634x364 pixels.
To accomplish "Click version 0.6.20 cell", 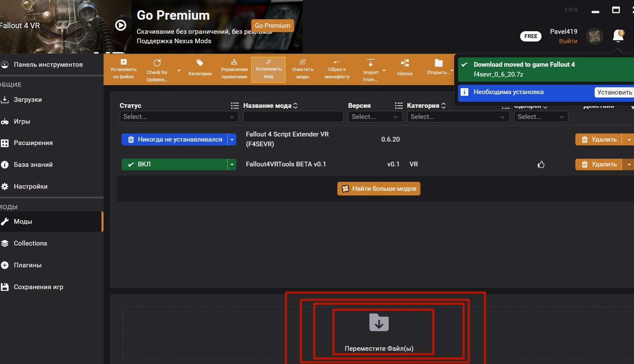I will 390,139.
